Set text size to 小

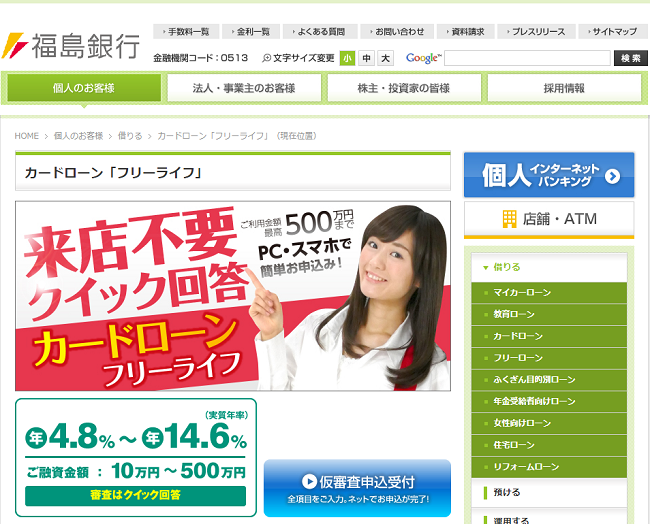(x=347, y=58)
